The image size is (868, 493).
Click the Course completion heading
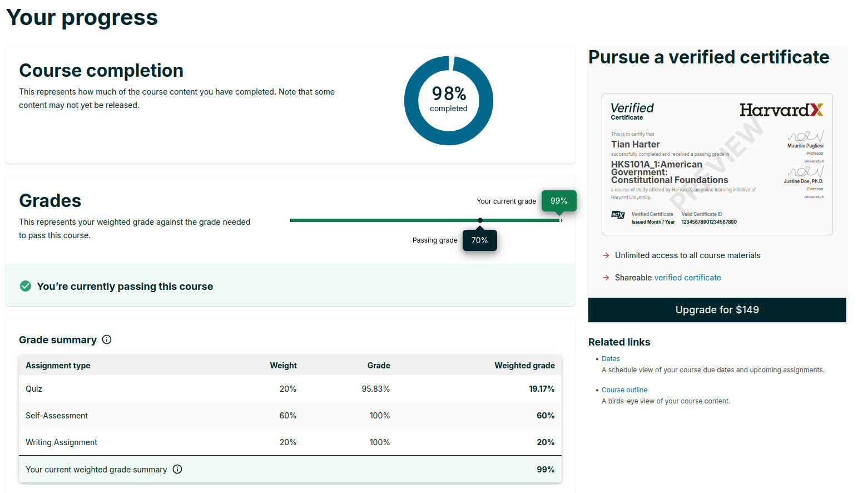pos(101,71)
